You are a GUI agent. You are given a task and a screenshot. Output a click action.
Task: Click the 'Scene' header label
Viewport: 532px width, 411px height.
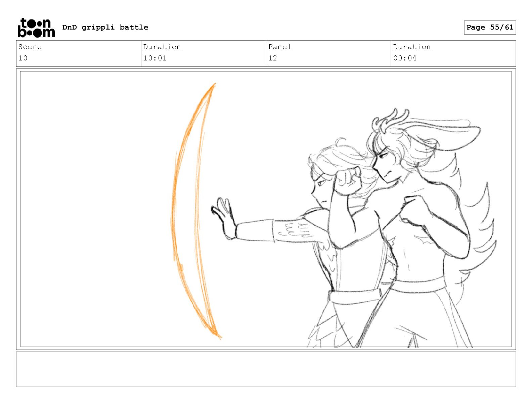click(30, 47)
